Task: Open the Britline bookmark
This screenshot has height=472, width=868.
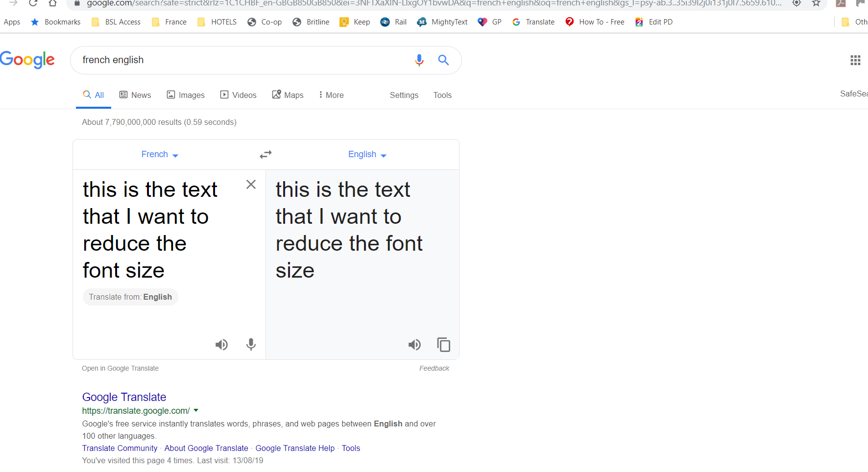Action: tap(311, 22)
